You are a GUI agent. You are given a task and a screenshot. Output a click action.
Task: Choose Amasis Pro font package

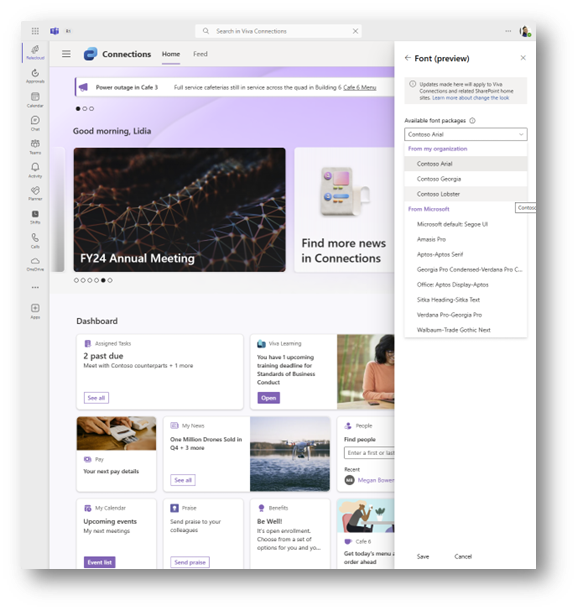click(466, 239)
